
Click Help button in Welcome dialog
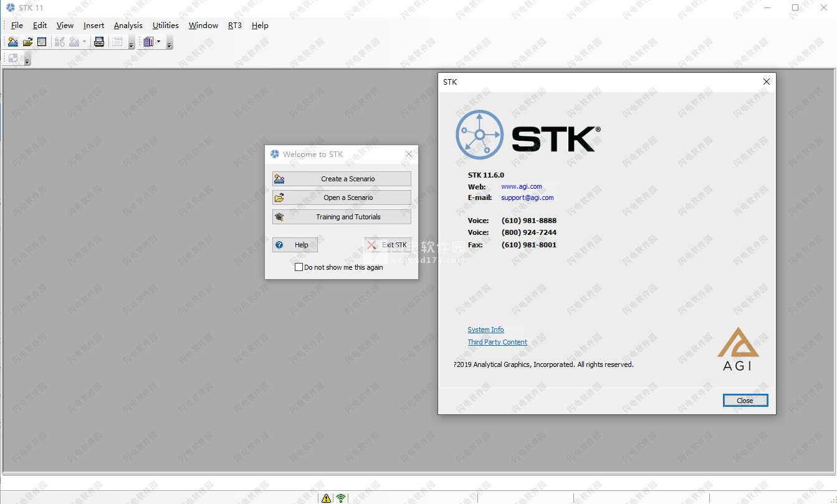tap(295, 245)
